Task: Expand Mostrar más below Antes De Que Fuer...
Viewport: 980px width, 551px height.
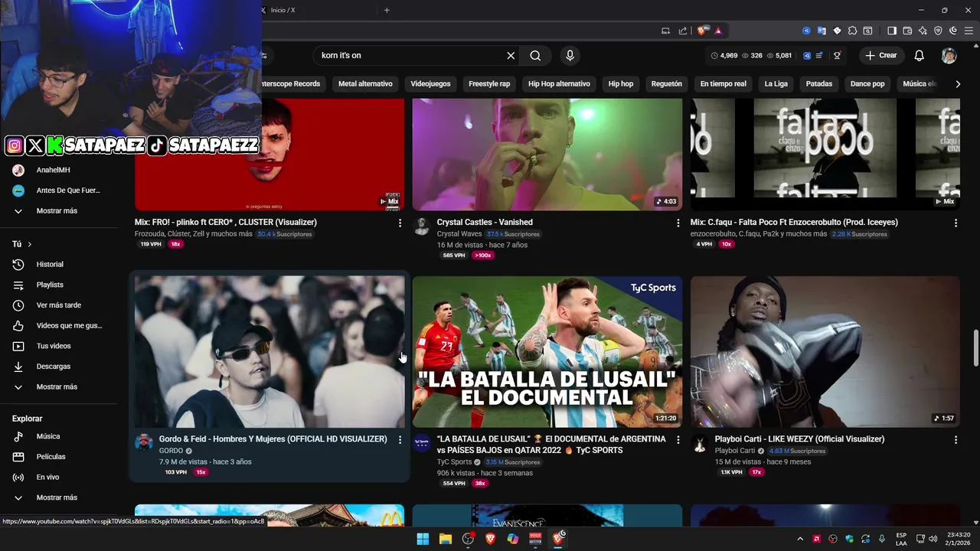Action: 57,210
